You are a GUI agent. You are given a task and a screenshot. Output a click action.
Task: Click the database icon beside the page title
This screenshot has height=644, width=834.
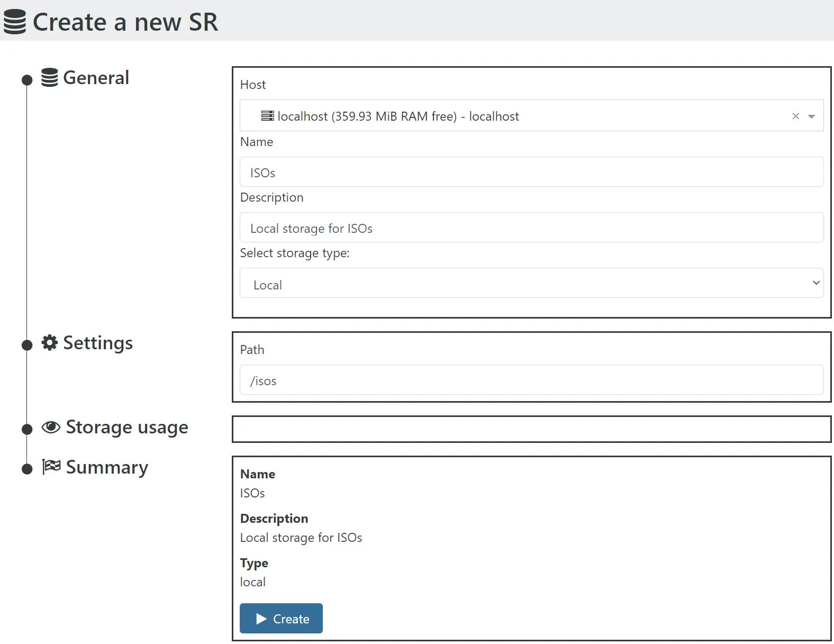[x=15, y=22]
